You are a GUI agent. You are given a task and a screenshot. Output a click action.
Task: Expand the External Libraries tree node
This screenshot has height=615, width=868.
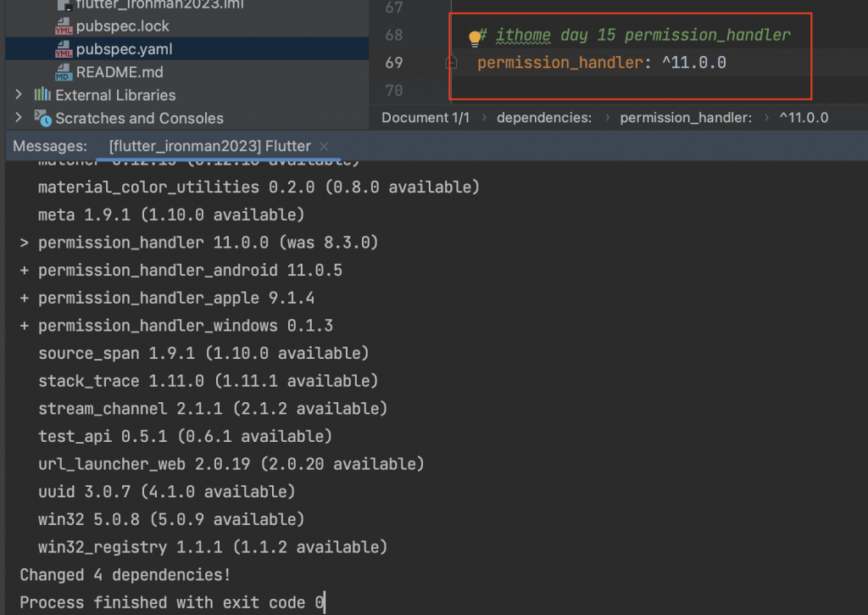[19, 95]
